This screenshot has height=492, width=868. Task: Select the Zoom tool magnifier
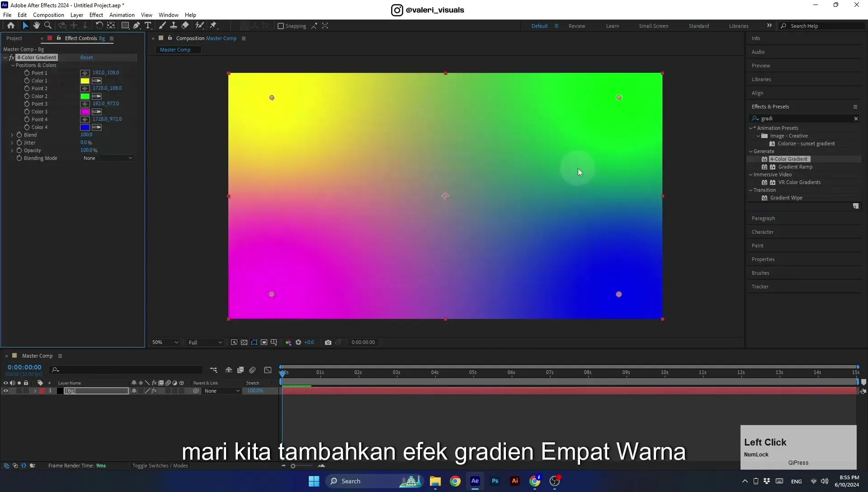48,26
